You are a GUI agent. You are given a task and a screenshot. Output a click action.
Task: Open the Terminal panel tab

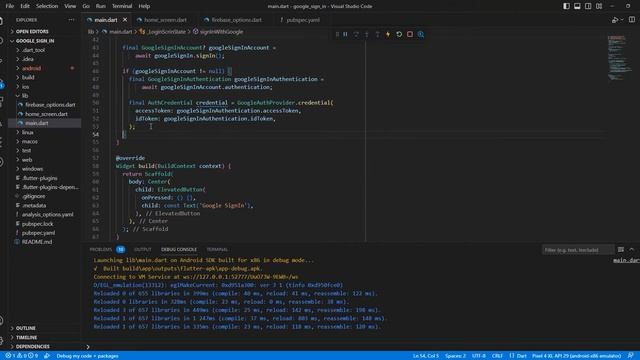[x=217, y=249]
